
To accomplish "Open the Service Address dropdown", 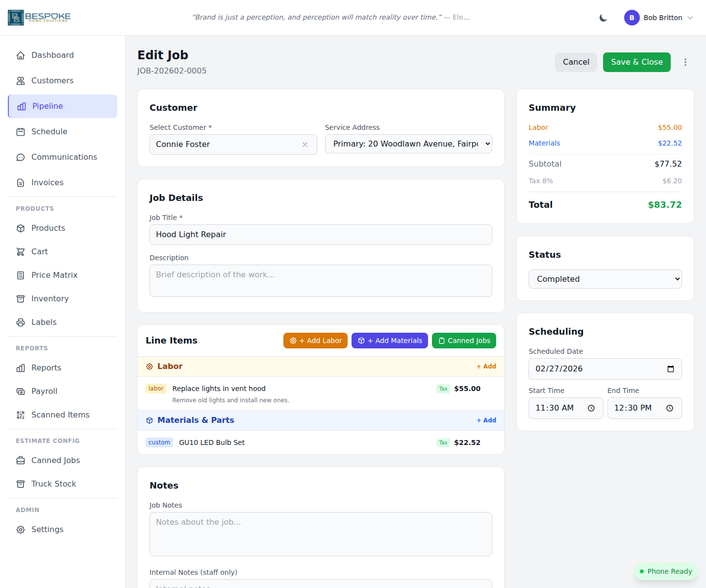I will click(x=408, y=144).
